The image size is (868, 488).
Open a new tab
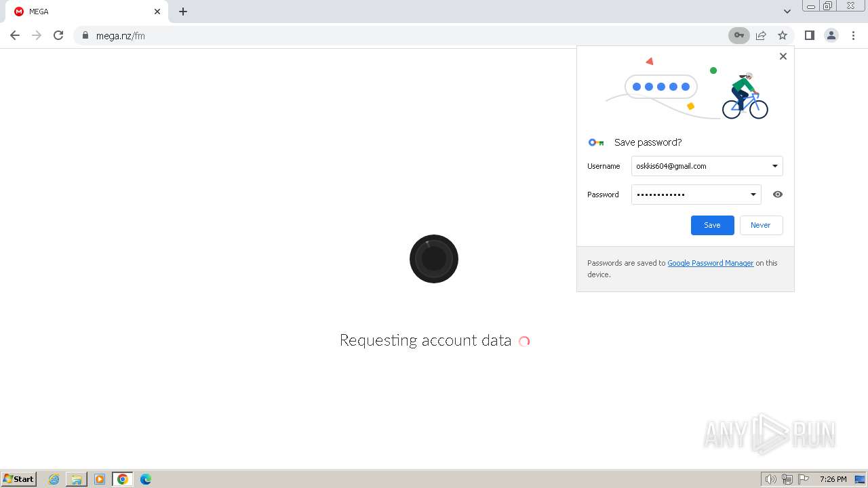(183, 12)
